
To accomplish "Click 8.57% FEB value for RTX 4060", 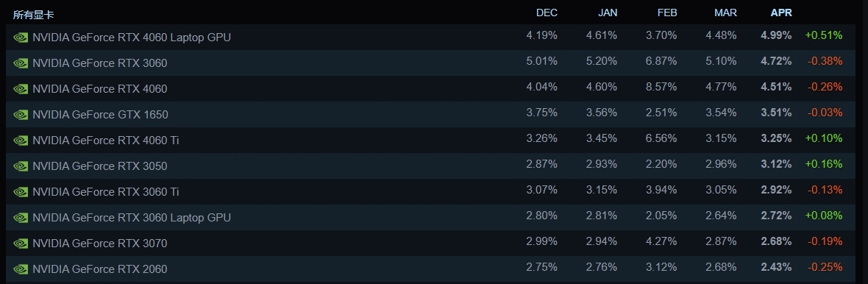I will coord(661,87).
